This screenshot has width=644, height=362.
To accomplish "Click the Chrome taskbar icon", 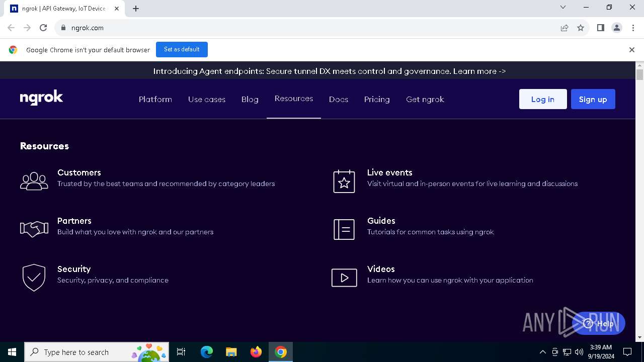I will coord(281,352).
